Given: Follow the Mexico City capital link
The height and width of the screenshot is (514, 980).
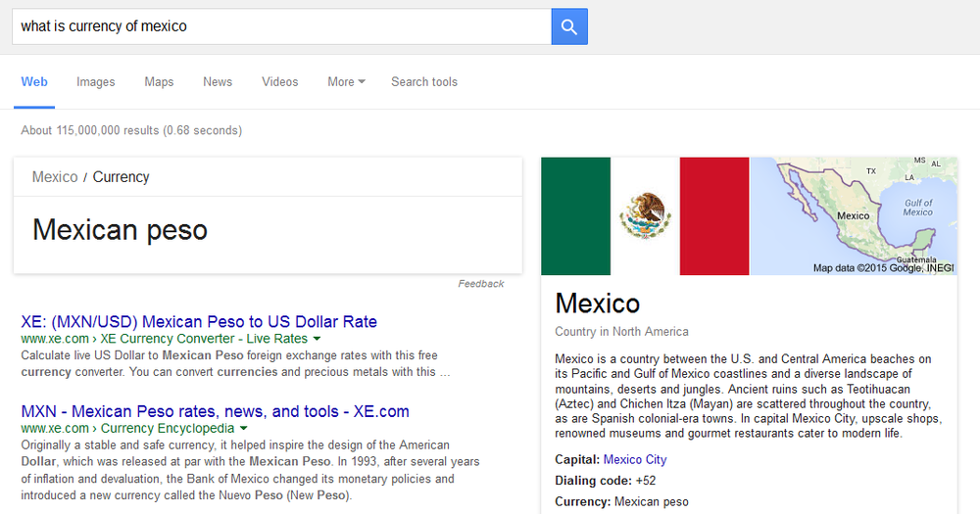Looking at the screenshot, I should [x=635, y=460].
